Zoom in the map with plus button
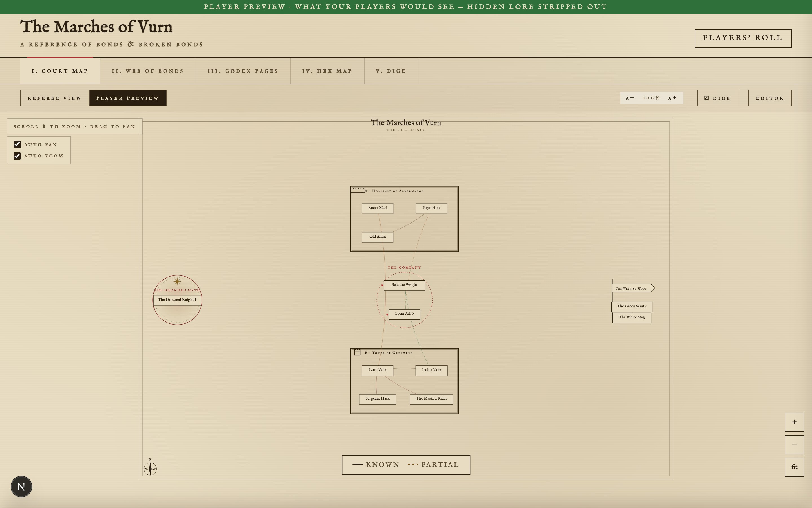Image resolution: width=812 pixels, height=508 pixels. (x=794, y=422)
